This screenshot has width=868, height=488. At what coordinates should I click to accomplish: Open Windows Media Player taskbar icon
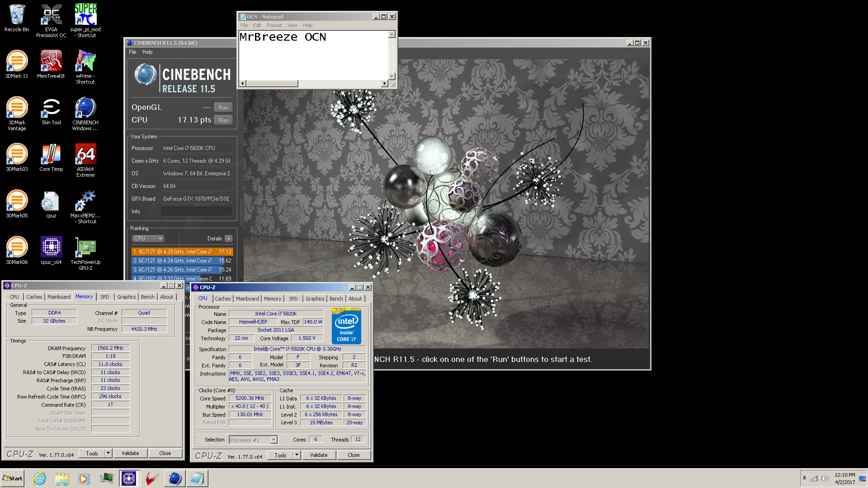[84, 479]
